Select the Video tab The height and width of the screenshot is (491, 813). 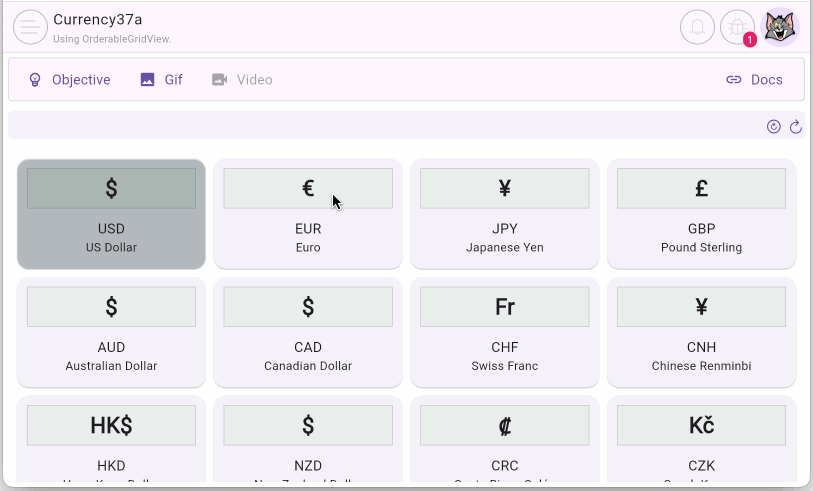(x=242, y=80)
